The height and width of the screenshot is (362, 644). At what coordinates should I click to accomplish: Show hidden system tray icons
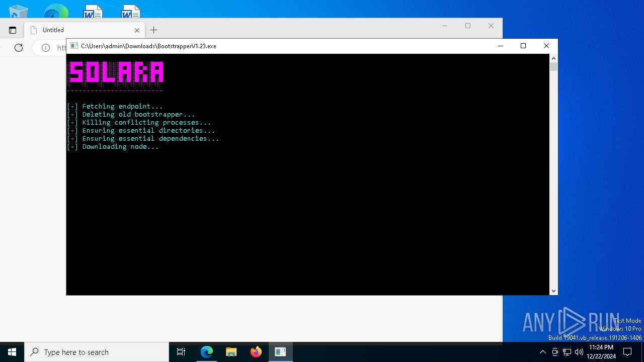(x=542, y=352)
